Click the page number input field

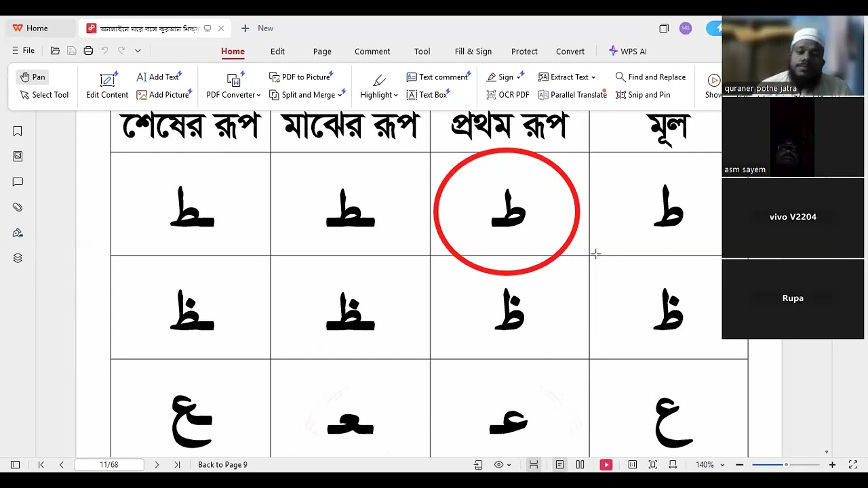coord(109,465)
